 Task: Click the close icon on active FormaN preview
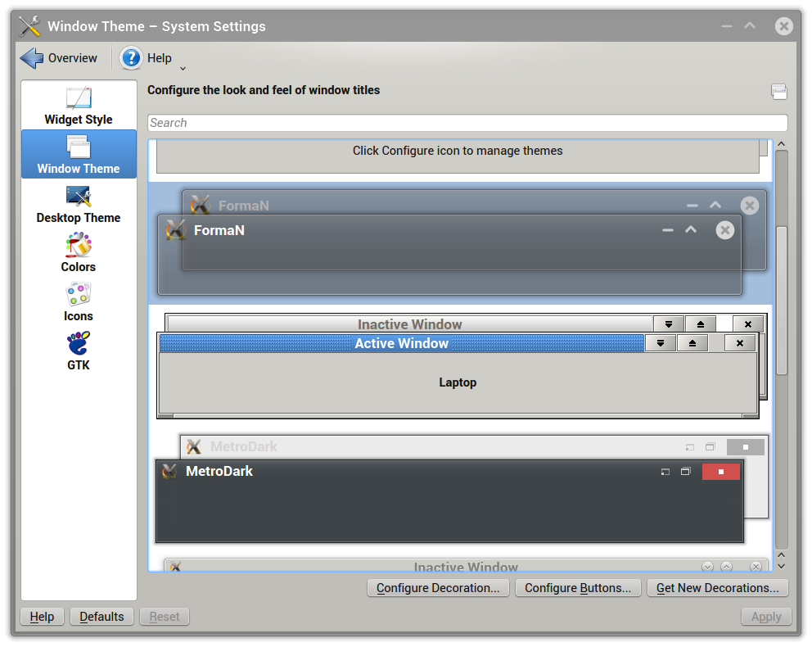click(725, 230)
